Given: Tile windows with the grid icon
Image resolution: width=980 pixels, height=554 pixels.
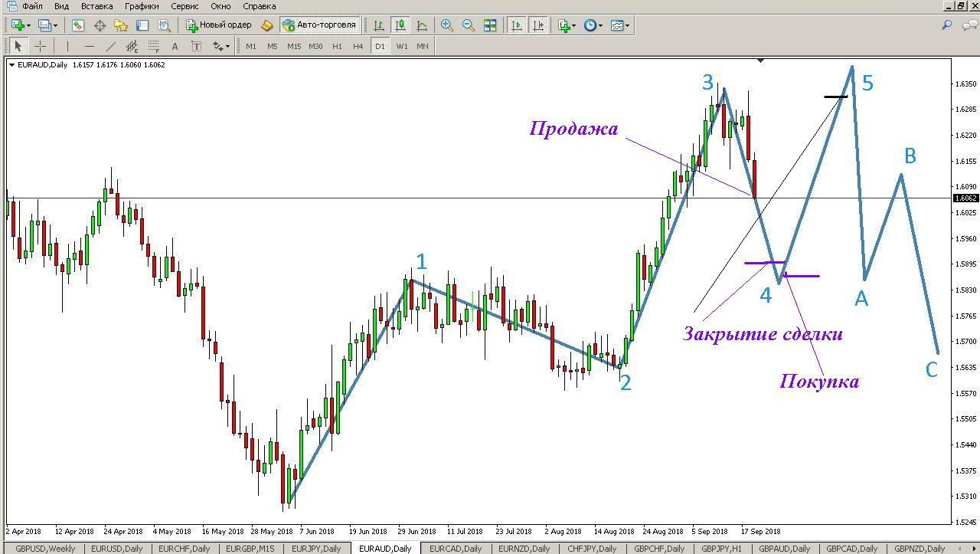Looking at the screenshot, I should [490, 25].
